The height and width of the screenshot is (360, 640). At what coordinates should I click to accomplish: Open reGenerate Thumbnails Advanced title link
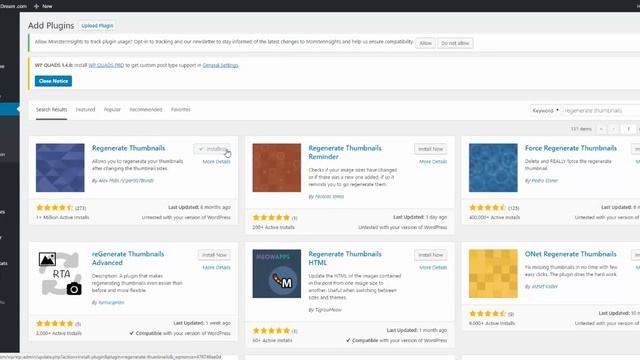coord(128,258)
